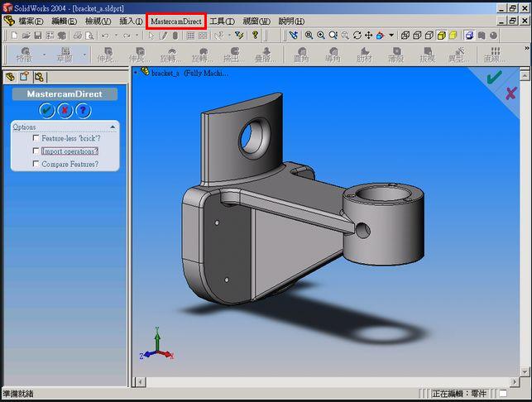Switch to Hidden Lines Visible display icon
The image size is (532, 402).
click(x=417, y=35)
